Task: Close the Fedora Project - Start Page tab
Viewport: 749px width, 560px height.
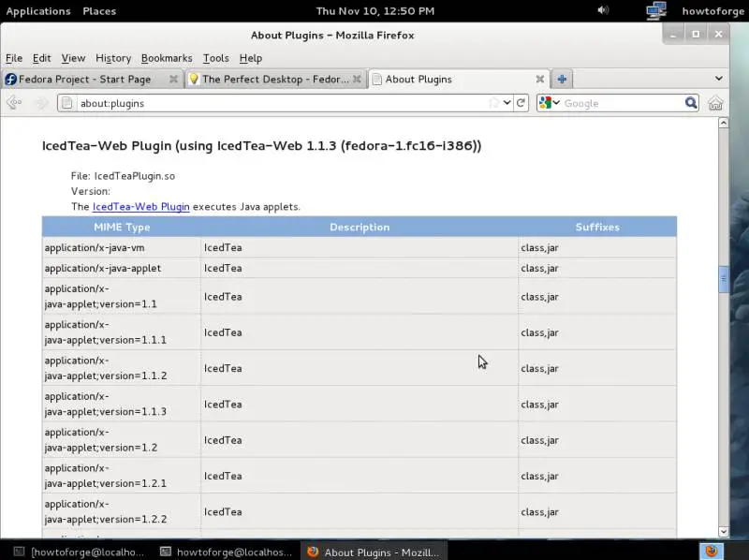Action: pos(173,80)
